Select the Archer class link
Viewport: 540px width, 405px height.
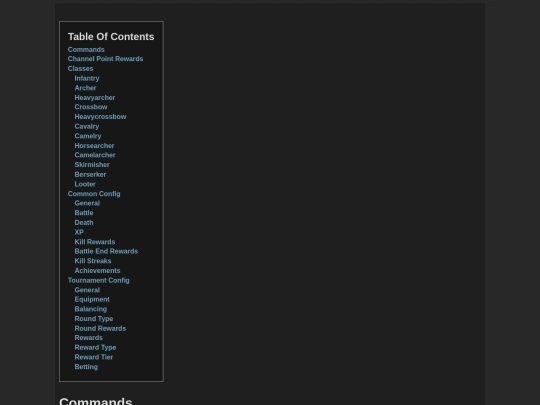pos(85,88)
